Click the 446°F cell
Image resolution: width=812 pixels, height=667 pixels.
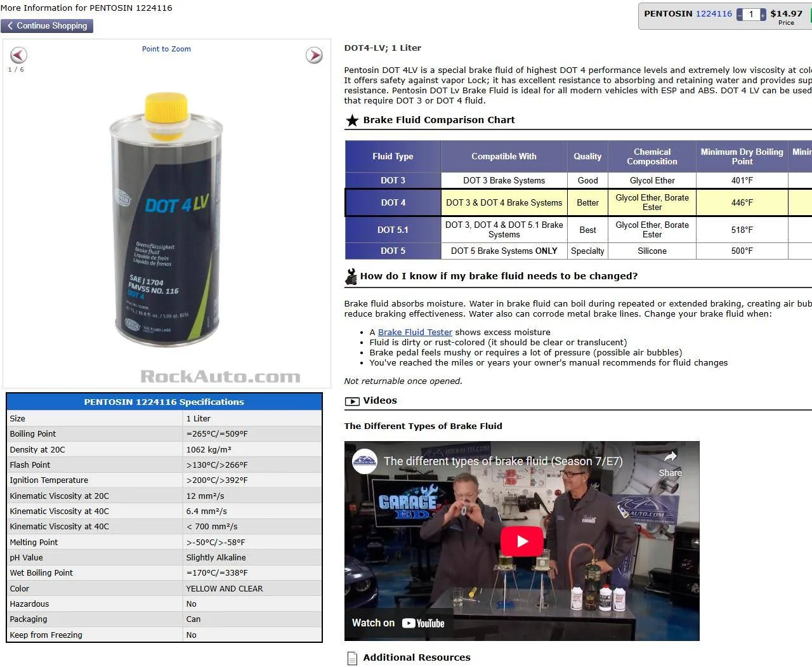[742, 202]
